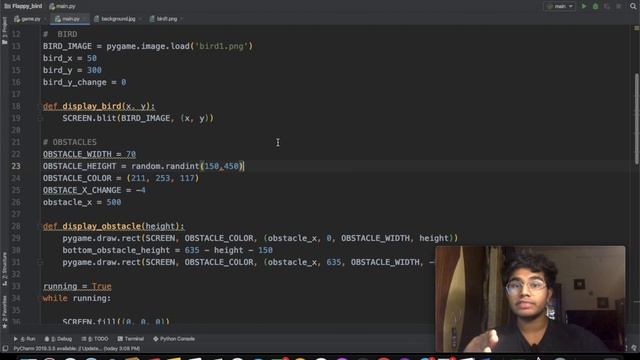Open Search Everywhere magnifier icon
Screen dimensions: 640x360
(x=633, y=6)
